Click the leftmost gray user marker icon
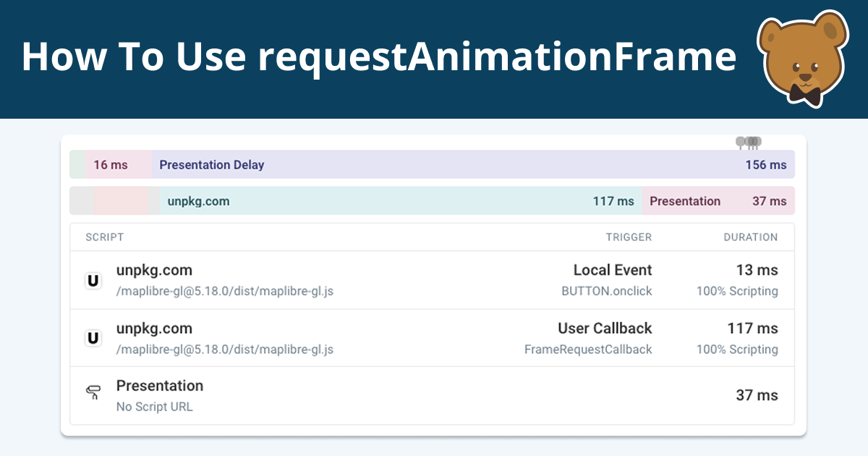Viewport: 868px width, 456px height. click(740, 143)
